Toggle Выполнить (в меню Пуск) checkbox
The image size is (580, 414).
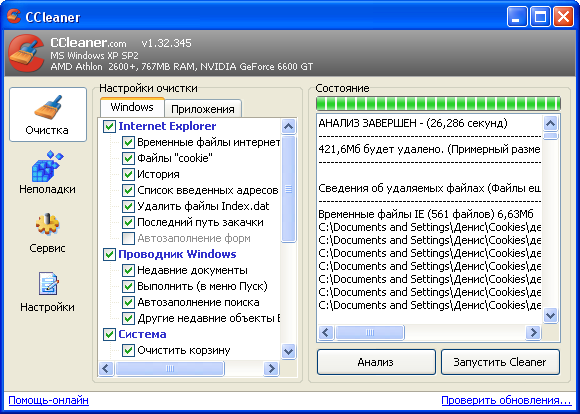pos(128,286)
